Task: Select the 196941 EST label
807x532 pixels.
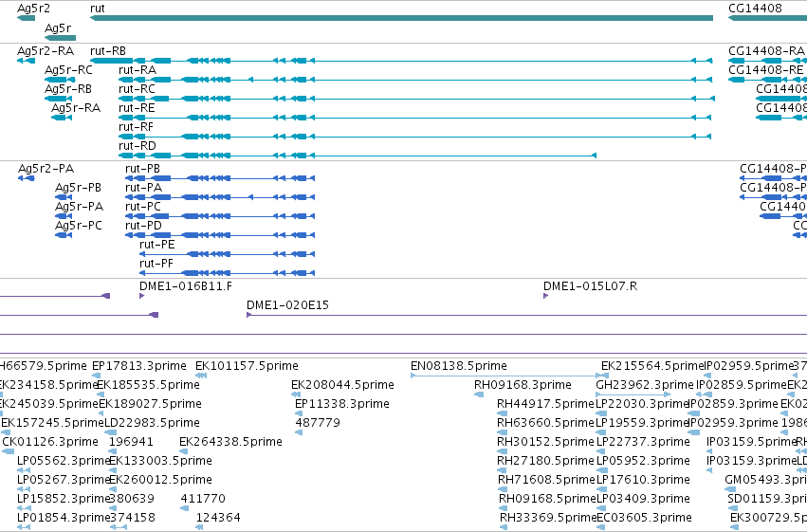Action: point(131,443)
